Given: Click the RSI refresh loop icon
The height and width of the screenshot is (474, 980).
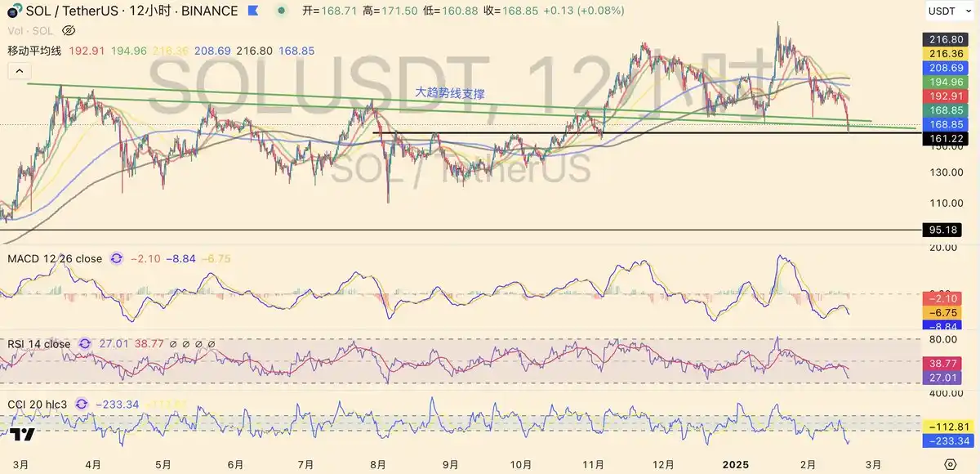Looking at the screenshot, I should 85,344.
